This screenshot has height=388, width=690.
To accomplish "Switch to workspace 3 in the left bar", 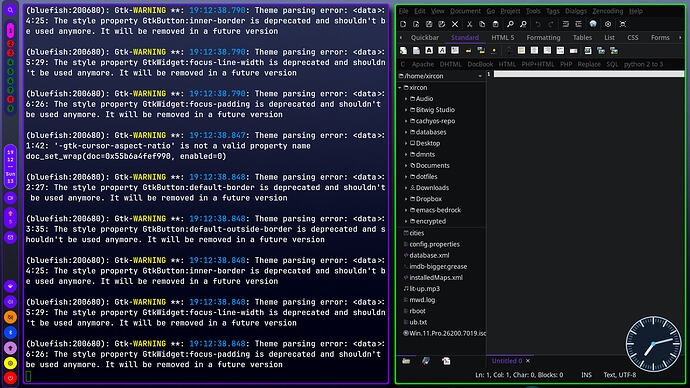I will coord(10,53).
